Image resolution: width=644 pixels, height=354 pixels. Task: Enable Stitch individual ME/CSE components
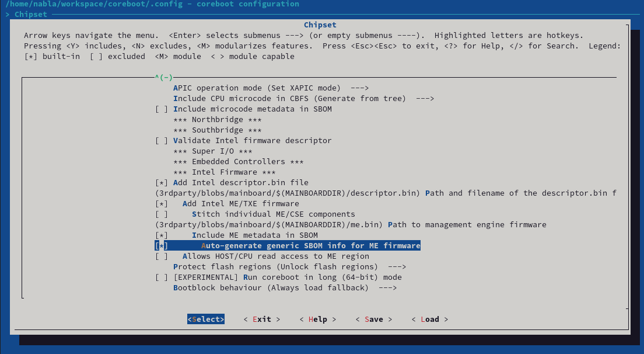(162, 214)
